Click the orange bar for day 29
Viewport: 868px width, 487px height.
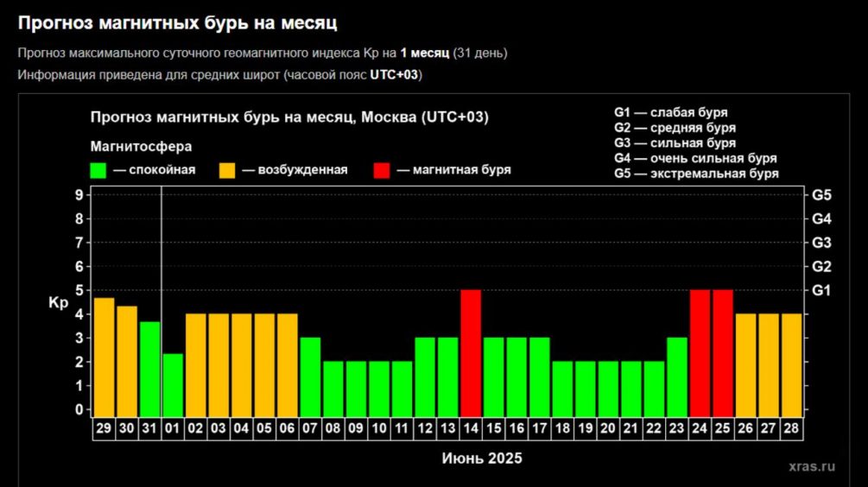click(104, 356)
